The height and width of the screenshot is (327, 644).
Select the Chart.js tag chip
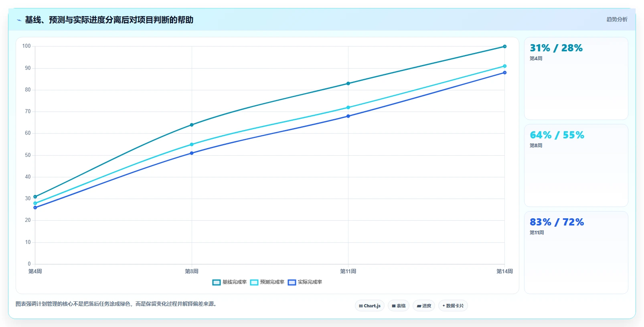[370, 306]
